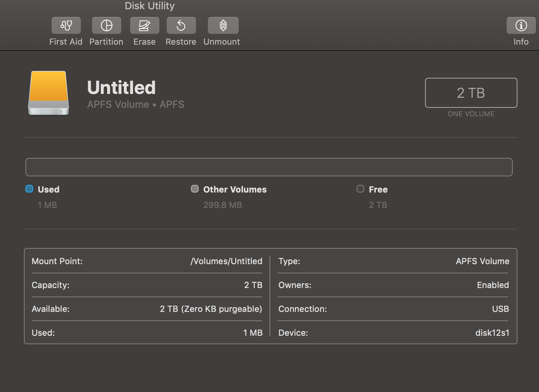Click the 2 TB capacity box

pyautogui.click(x=471, y=93)
